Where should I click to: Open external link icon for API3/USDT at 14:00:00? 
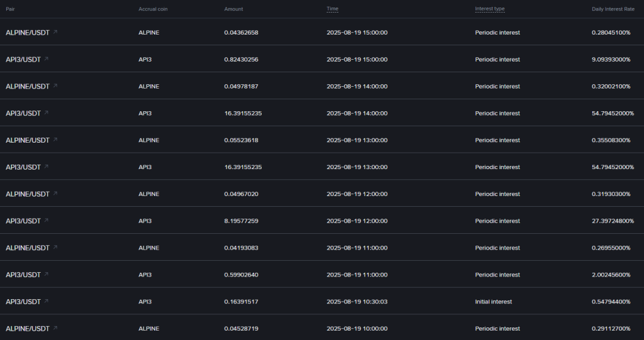click(x=46, y=112)
